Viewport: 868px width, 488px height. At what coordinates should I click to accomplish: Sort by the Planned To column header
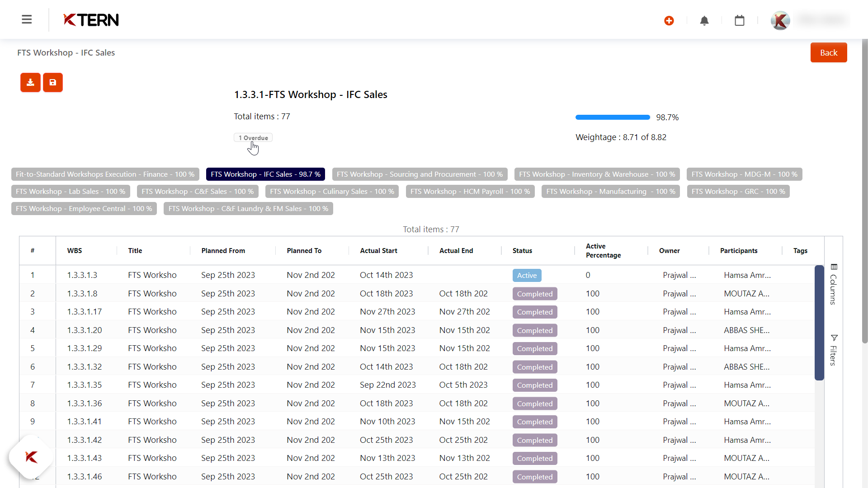(304, 251)
